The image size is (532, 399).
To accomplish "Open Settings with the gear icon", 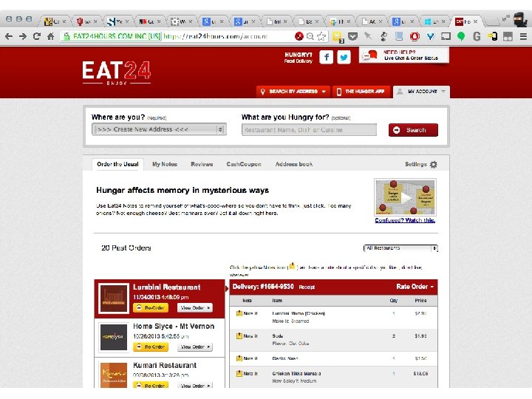I will click(x=421, y=164).
